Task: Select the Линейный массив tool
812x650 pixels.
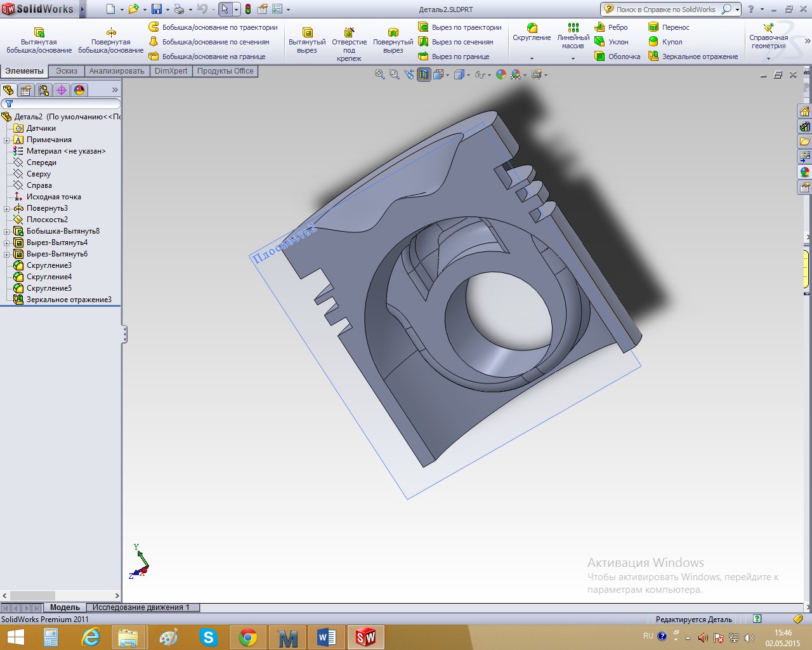Action: pos(573,37)
